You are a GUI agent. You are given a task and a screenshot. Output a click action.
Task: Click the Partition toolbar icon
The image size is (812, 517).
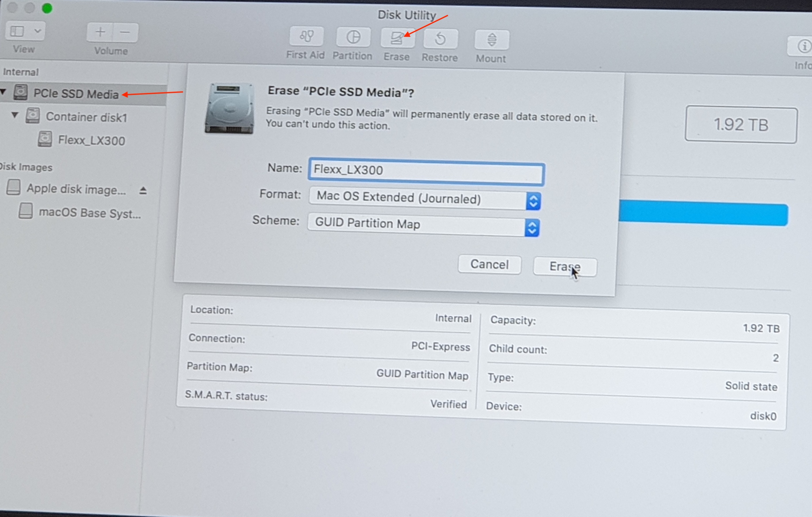pyautogui.click(x=353, y=37)
